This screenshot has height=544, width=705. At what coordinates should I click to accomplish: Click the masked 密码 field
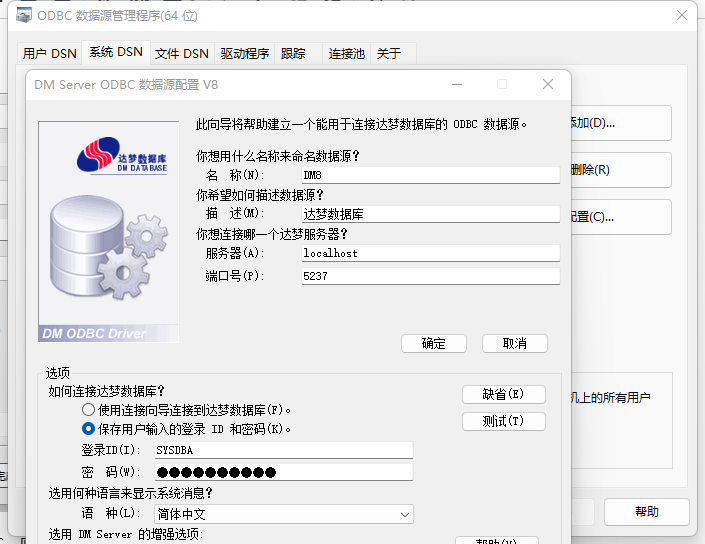[x=284, y=472]
